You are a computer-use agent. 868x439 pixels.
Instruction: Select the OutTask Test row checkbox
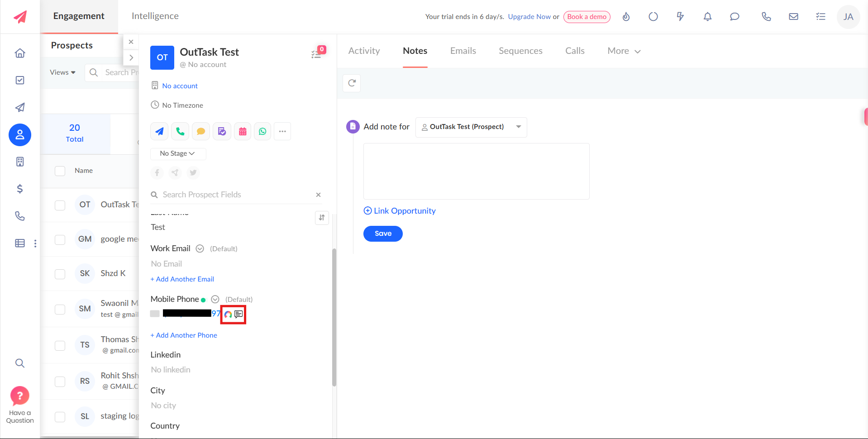60,205
